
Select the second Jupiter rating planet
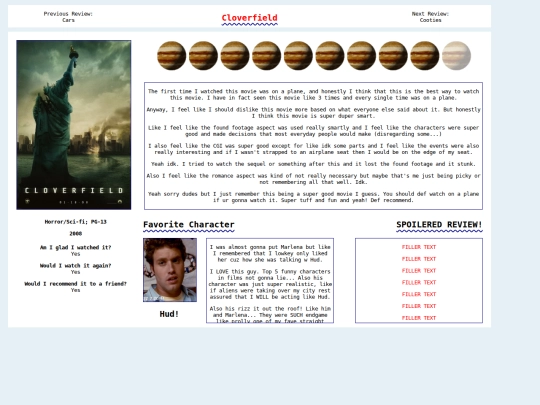203,56
